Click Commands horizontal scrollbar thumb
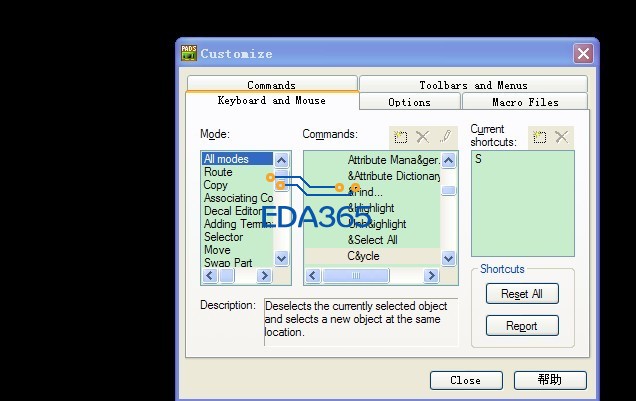This screenshot has height=401, width=636. click(x=356, y=276)
